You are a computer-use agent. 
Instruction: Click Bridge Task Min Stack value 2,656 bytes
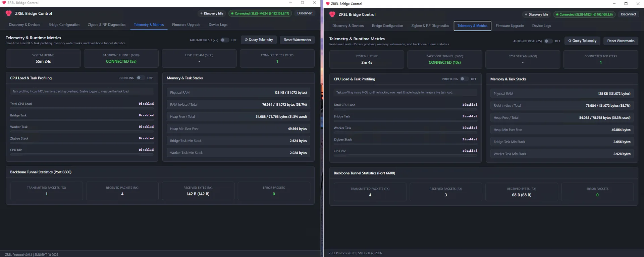pos(622,142)
